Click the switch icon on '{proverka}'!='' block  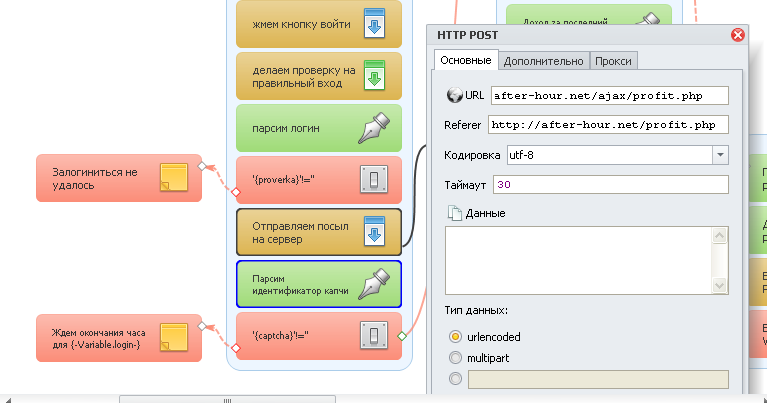(x=374, y=179)
